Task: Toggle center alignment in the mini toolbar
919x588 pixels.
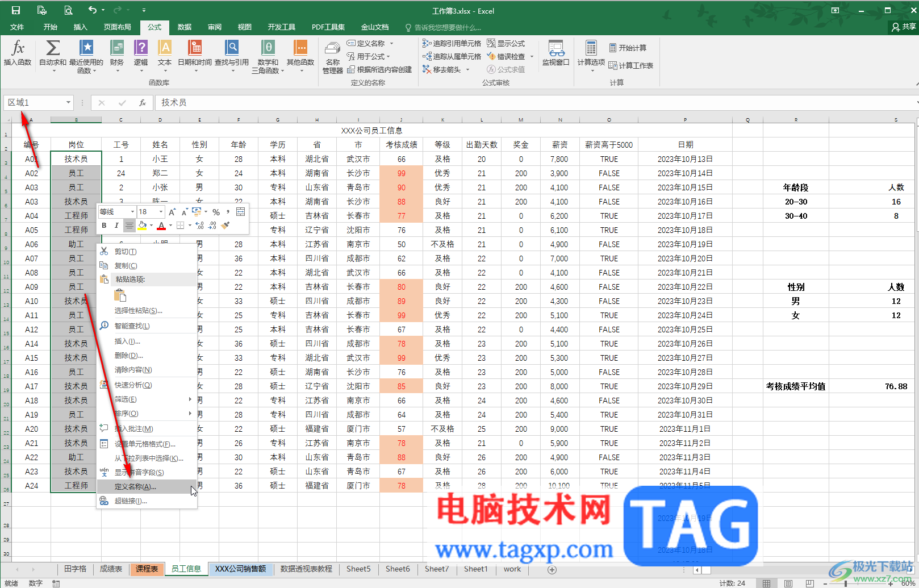Action: point(129,226)
